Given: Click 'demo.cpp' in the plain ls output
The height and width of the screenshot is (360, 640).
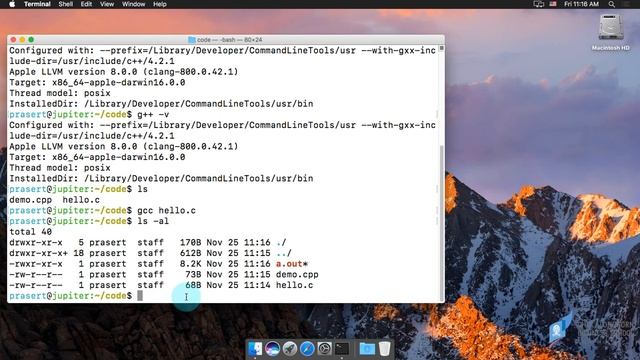Looking at the screenshot, I should coord(31,200).
